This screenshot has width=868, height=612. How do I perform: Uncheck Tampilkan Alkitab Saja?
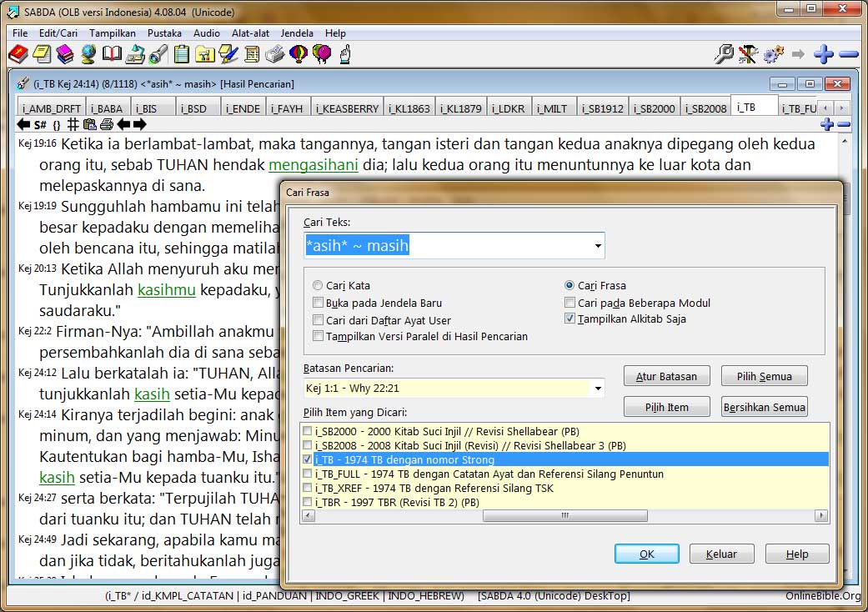(x=569, y=319)
